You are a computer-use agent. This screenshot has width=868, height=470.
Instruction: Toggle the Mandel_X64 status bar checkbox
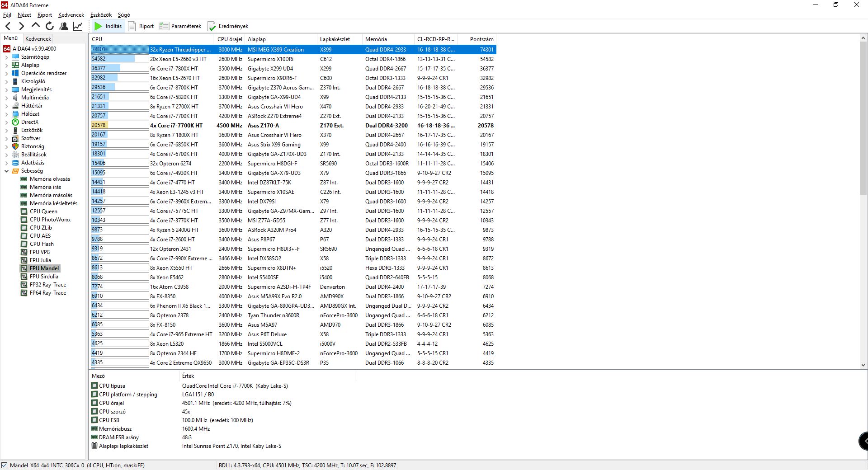click(x=5, y=465)
